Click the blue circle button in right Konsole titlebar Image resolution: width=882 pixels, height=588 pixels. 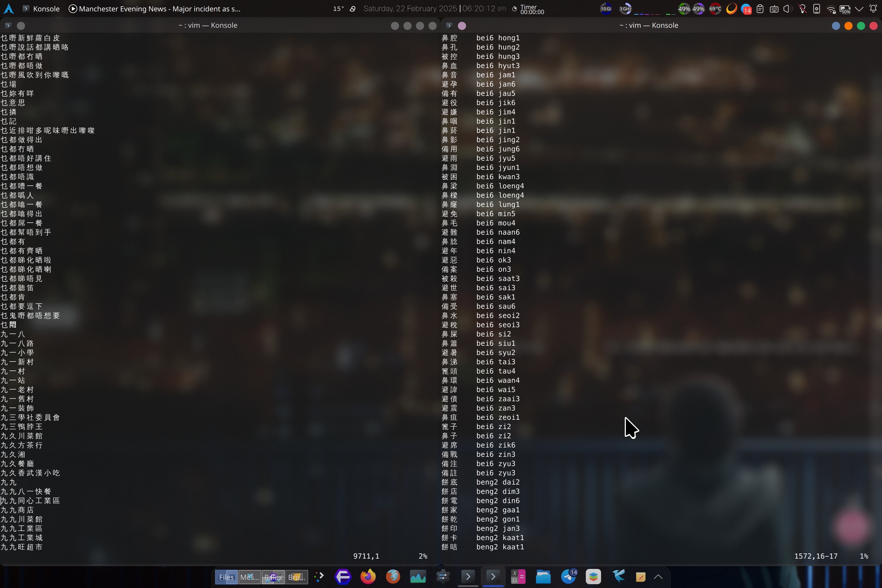click(x=836, y=26)
